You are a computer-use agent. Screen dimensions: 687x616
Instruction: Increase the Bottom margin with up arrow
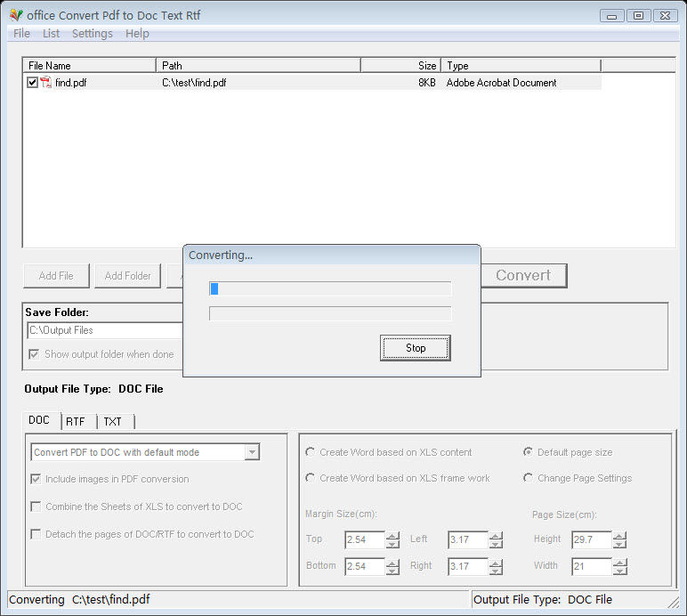click(x=393, y=563)
